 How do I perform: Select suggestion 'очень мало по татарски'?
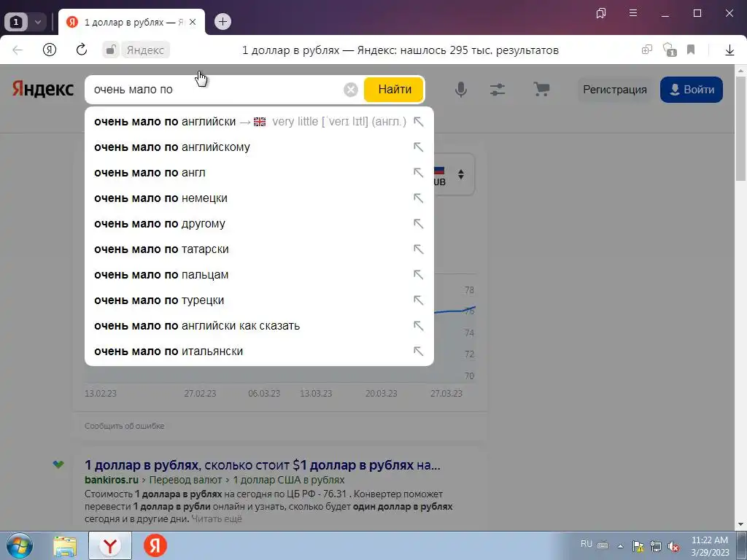[x=259, y=249]
